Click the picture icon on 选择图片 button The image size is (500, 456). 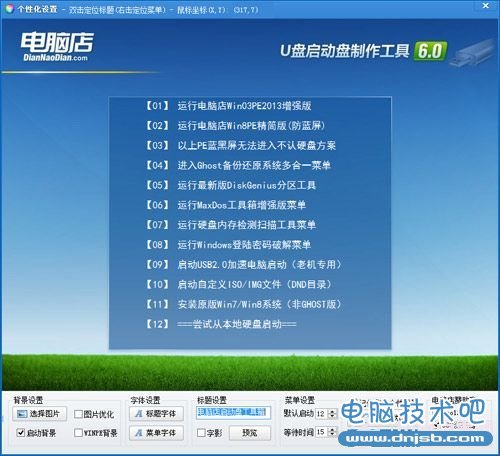click(22, 414)
